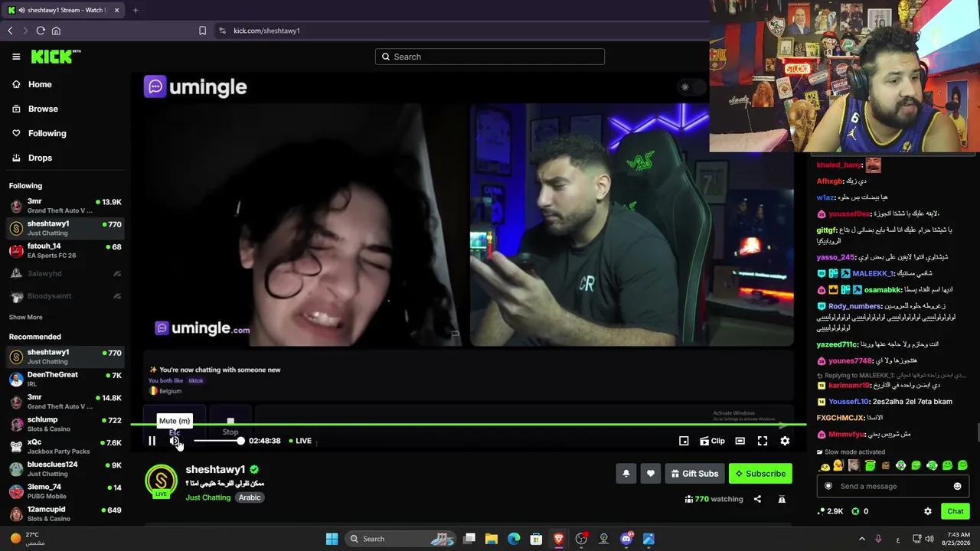Open Brave browser taskbar icon
This screenshot has height=551, width=980.
pyautogui.click(x=559, y=539)
